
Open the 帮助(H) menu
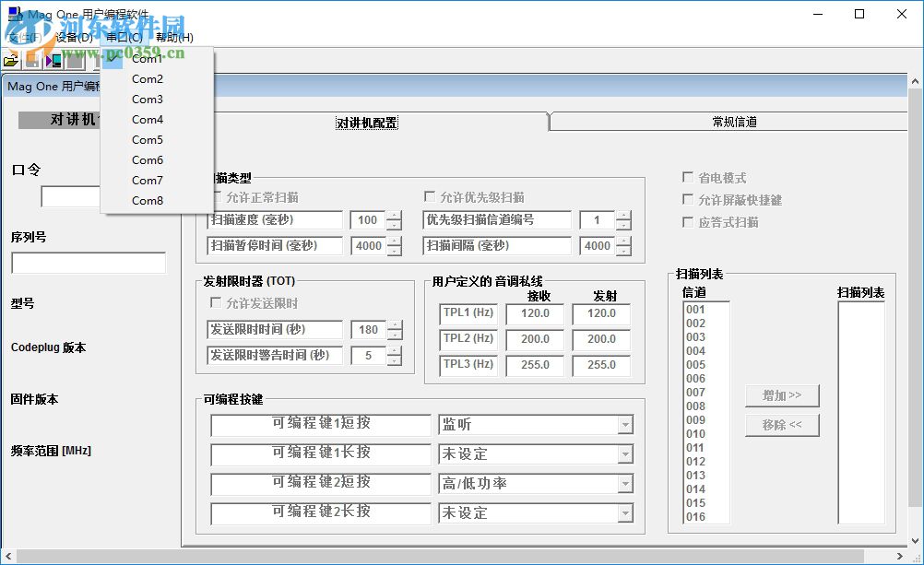(173, 38)
